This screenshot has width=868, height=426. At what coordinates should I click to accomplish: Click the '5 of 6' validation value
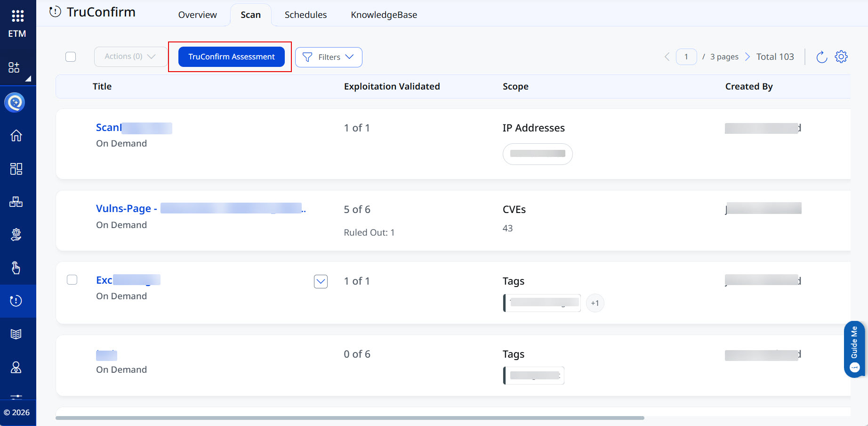coord(357,209)
